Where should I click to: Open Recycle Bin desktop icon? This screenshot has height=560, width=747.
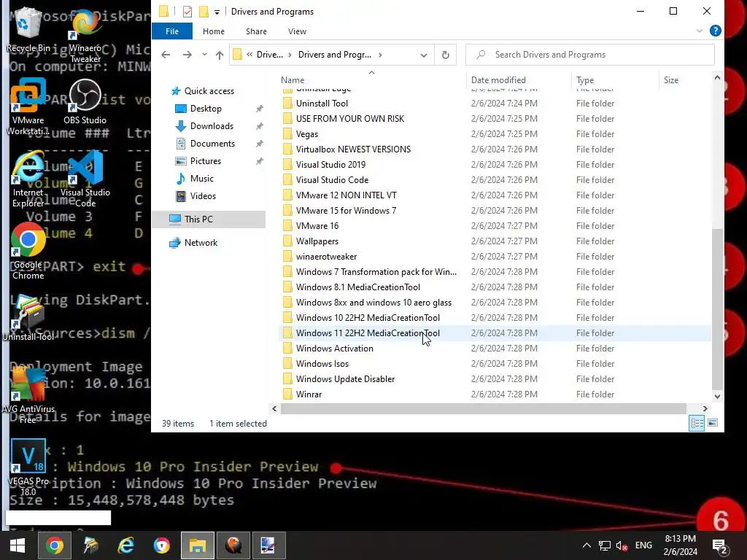[x=28, y=29]
